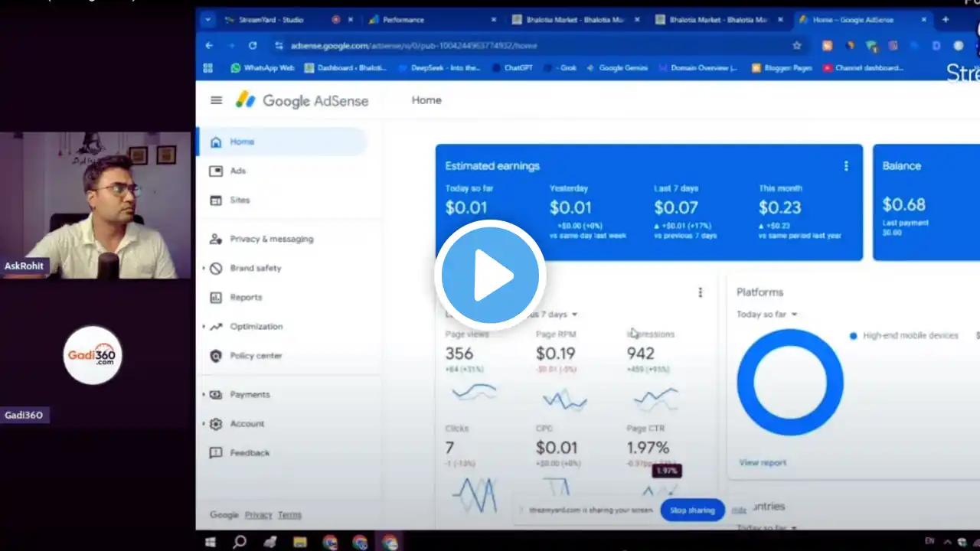980x551 pixels.
Task: Switch to the StreamYard - Studio tab
Action: tap(271, 20)
